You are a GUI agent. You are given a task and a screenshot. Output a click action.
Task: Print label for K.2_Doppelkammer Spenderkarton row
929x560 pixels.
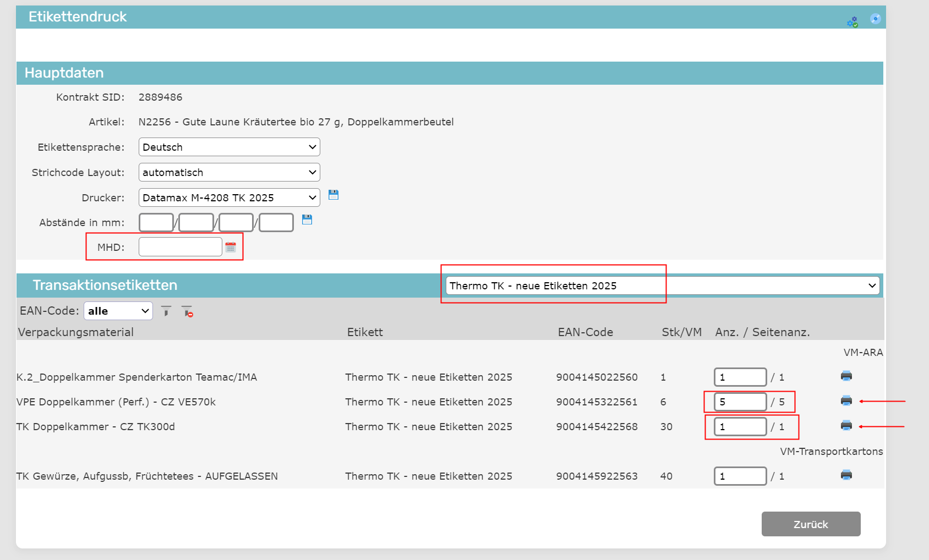click(846, 376)
